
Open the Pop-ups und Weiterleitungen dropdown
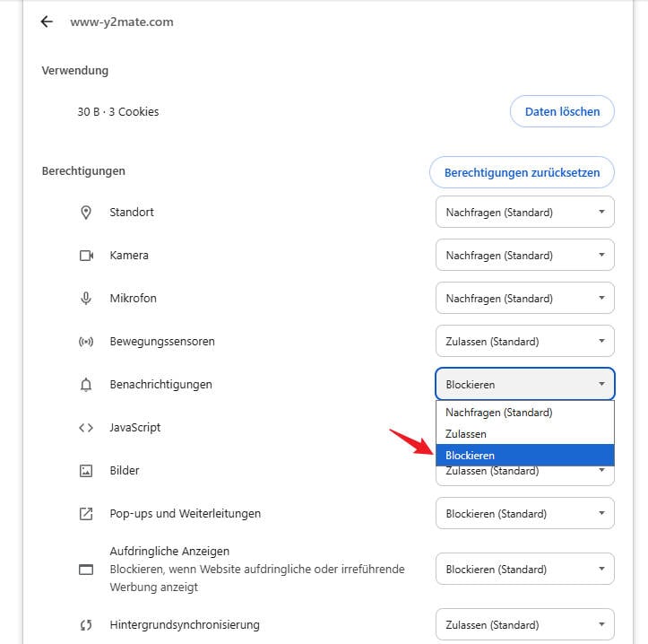[x=524, y=514]
